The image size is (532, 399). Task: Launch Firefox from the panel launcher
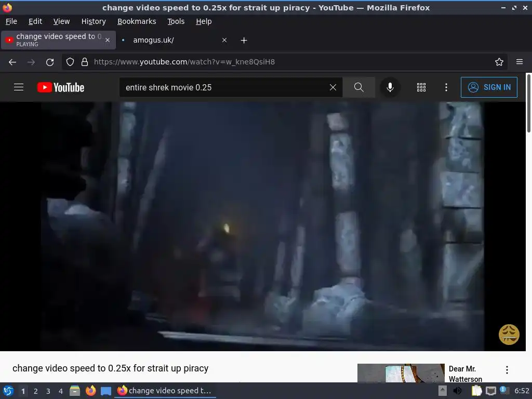(90, 391)
